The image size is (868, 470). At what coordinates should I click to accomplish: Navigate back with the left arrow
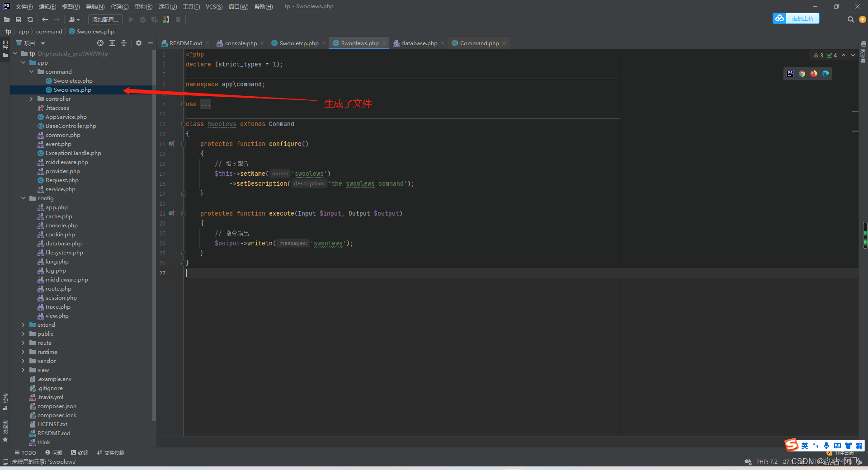[x=45, y=19]
